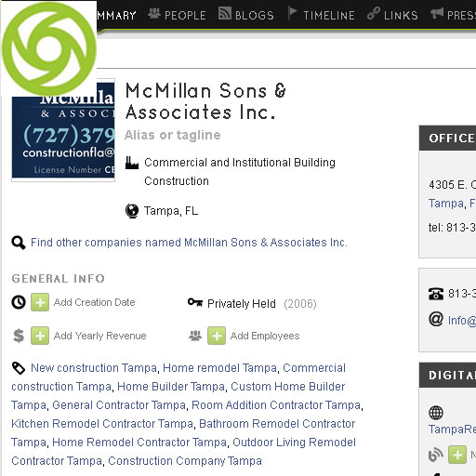Open the New construction Tampa tag
The width and height of the screenshot is (476, 476).
point(94,368)
